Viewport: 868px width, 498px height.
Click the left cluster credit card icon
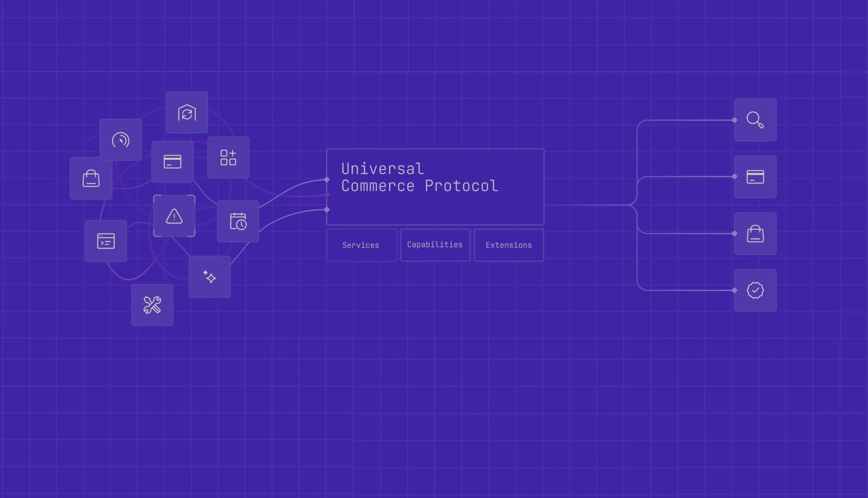pos(172,162)
